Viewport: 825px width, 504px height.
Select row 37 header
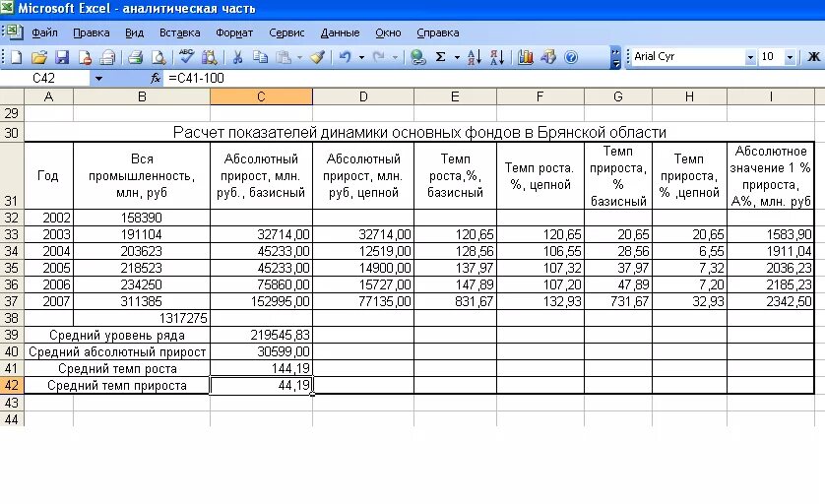point(12,301)
